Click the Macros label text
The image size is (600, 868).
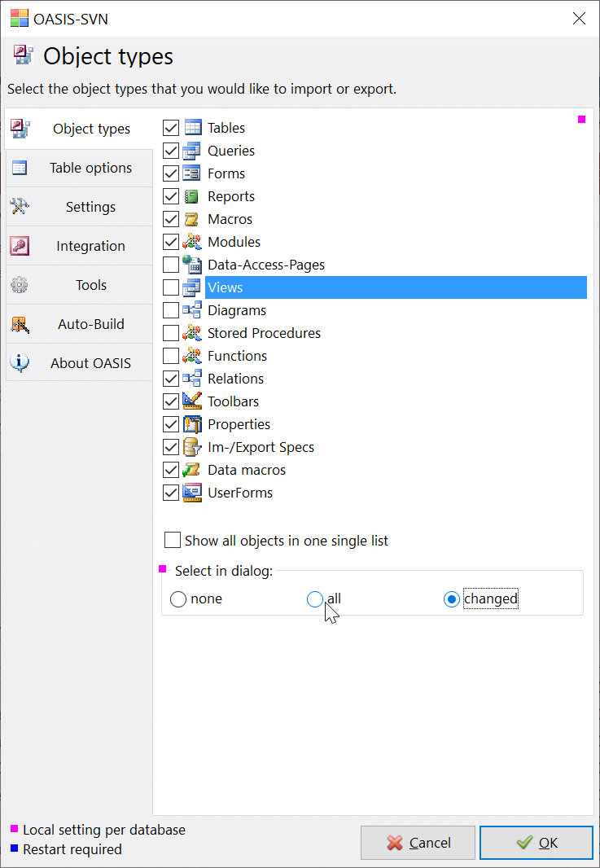[x=230, y=219]
